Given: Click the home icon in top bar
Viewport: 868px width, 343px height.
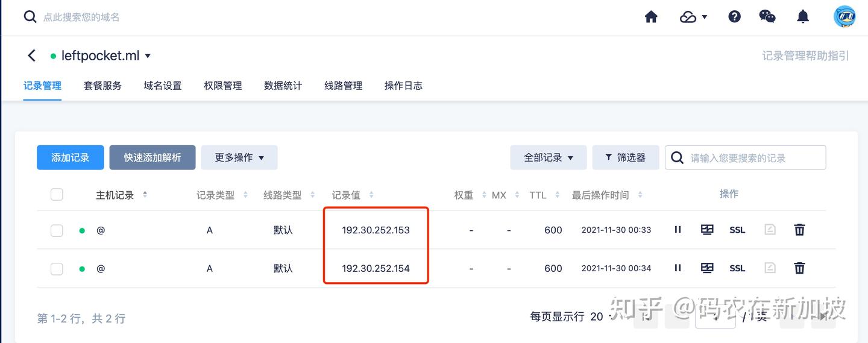Looking at the screenshot, I should pos(651,17).
